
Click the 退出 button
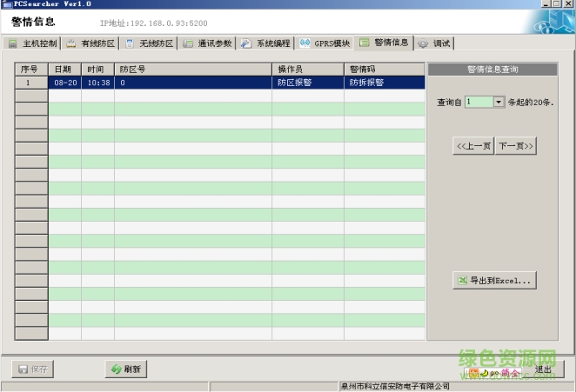543,369
